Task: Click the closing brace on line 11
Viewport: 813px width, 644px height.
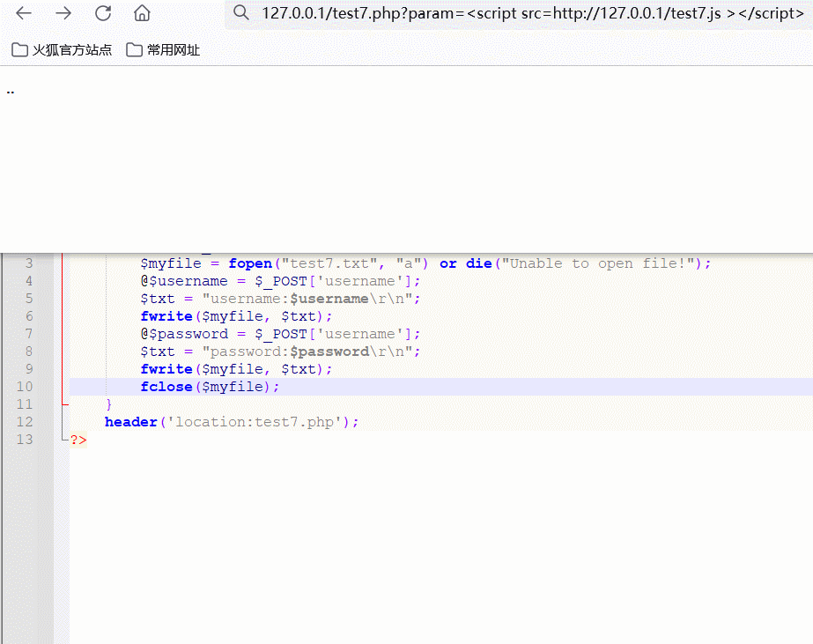Action: pos(108,404)
